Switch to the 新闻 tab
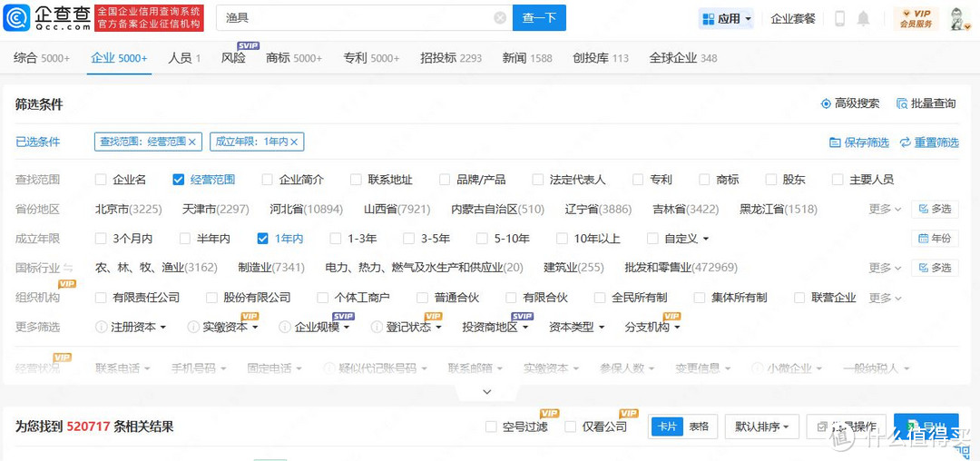The image size is (980, 461). (x=527, y=58)
